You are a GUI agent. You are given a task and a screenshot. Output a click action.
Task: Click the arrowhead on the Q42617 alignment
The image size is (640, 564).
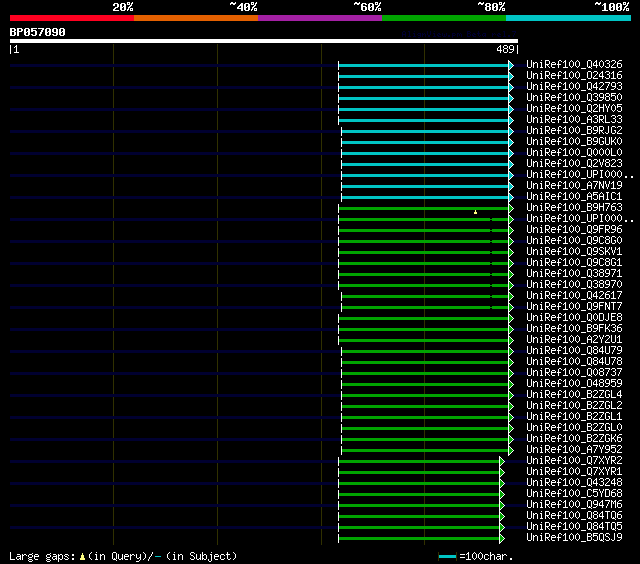(x=511, y=296)
